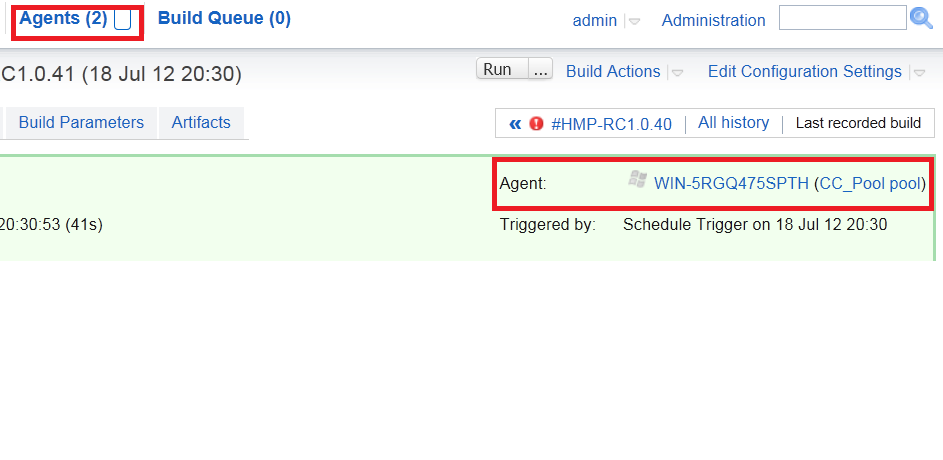Switch to the Artifacts tab
Viewport: 943px width, 460px height.
(201, 123)
